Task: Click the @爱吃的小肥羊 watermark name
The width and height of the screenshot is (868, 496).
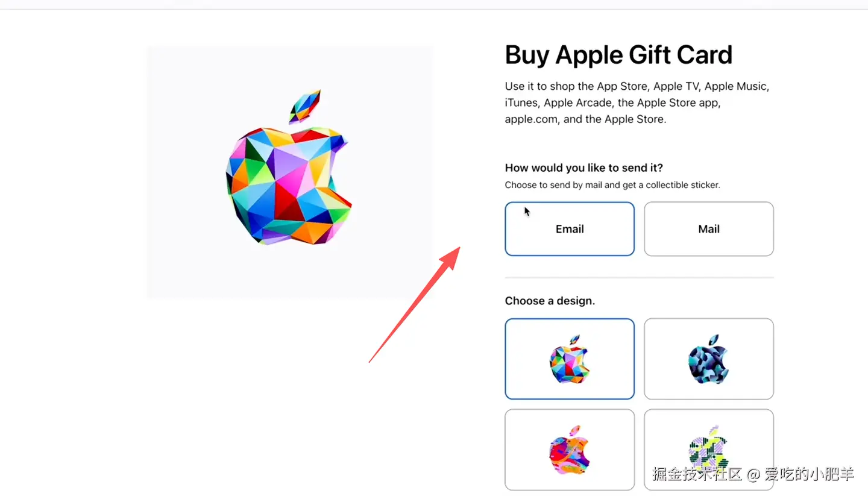Action: (800, 474)
